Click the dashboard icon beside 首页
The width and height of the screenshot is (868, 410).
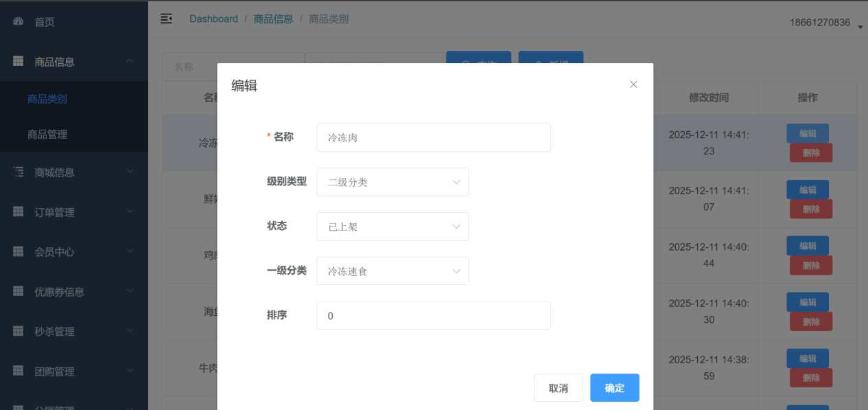[x=19, y=22]
